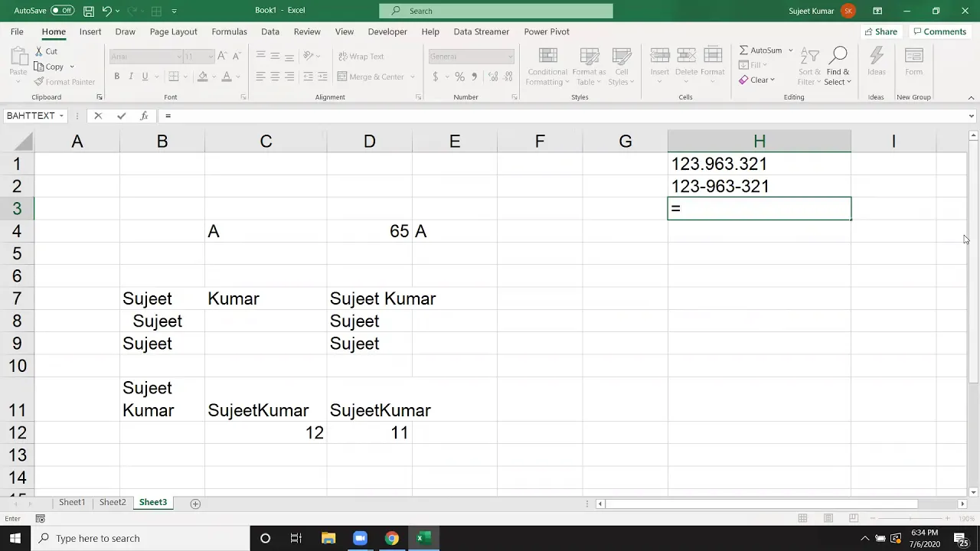Switch to the Formulas ribbon tab
This screenshot has height=551, width=980.
point(229,31)
